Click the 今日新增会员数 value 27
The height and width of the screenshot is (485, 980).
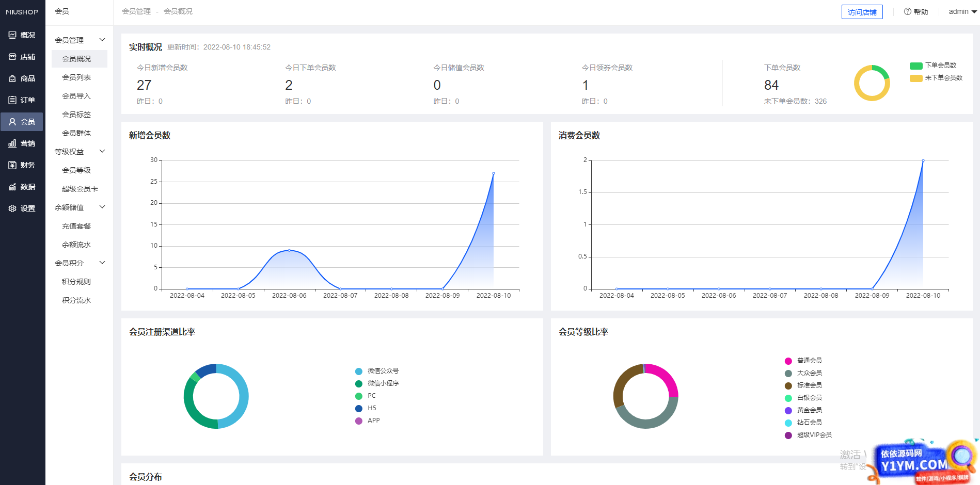(144, 85)
